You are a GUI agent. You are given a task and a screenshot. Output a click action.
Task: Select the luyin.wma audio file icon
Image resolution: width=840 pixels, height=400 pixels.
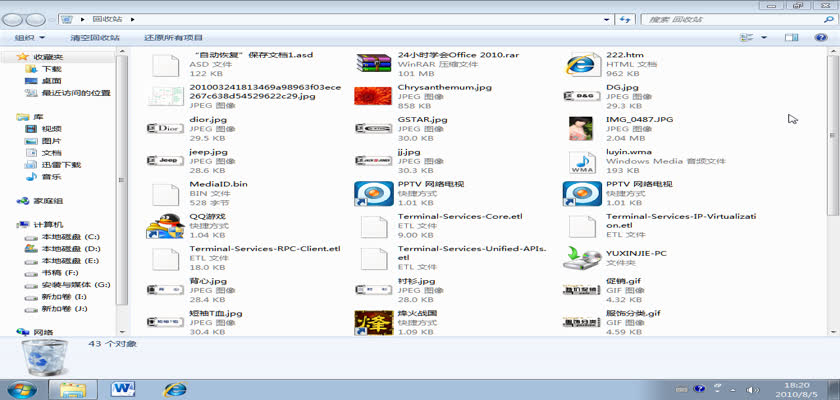[x=581, y=161]
